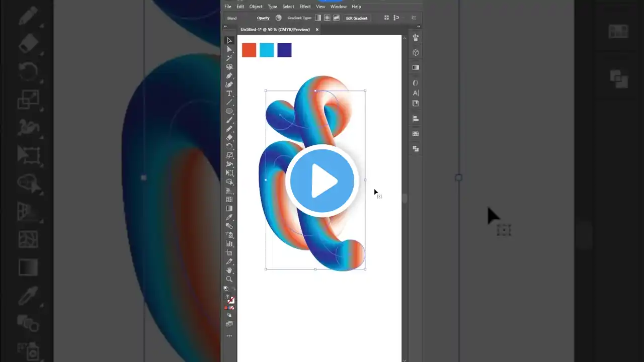This screenshot has width=644, height=362.
Task: Click the cyan color square
Action: tap(267, 50)
